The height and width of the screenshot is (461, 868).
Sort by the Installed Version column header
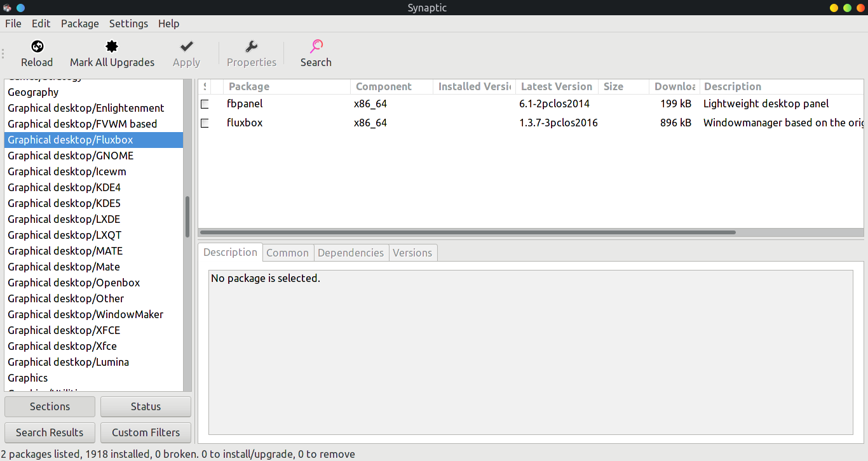pyautogui.click(x=474, y=86)
